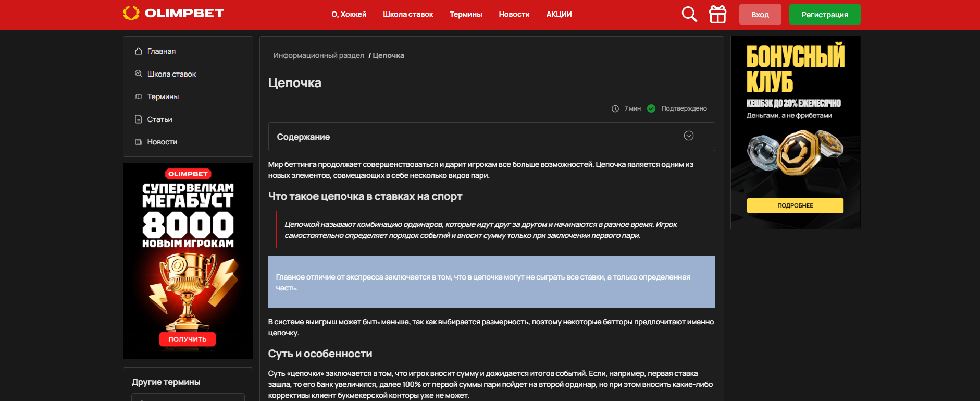Image resolution: width=980 pixels, height=401 pixels.
Task: Follow the Информационный раздел breadcrumb link
Action: click(x=319, y=55)
